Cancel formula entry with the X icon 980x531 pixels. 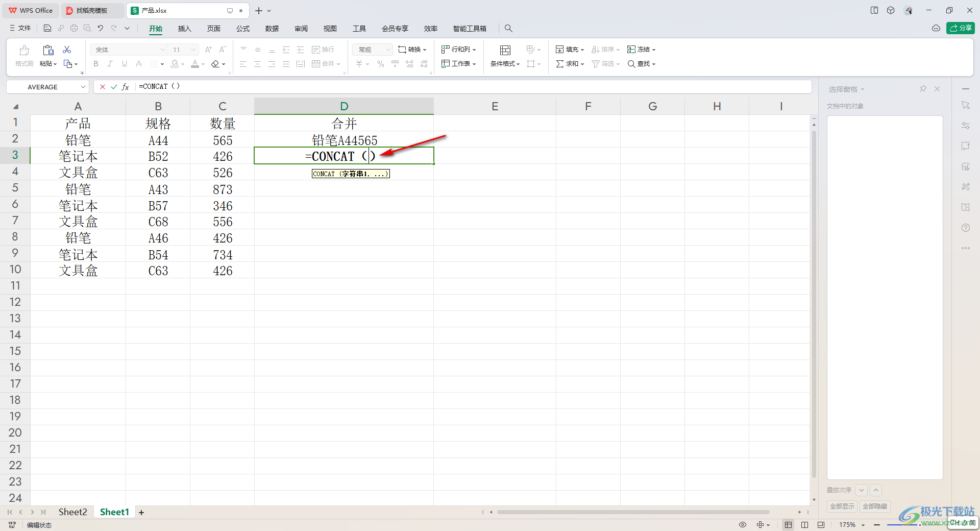(x=103, y=87)
